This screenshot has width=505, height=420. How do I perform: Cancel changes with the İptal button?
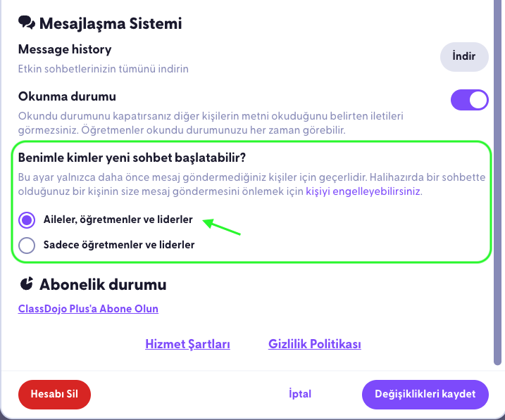point(300,394)
